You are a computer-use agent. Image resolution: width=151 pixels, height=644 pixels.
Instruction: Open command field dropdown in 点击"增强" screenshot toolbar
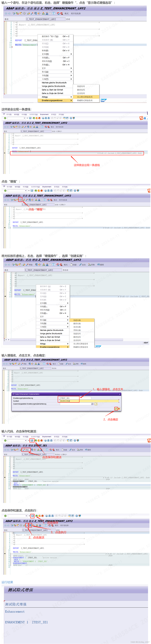26,191
